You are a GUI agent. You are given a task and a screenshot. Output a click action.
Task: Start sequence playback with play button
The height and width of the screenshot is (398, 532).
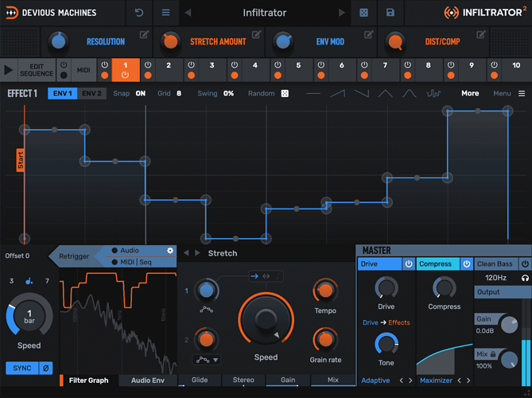(x=9, y=70)
